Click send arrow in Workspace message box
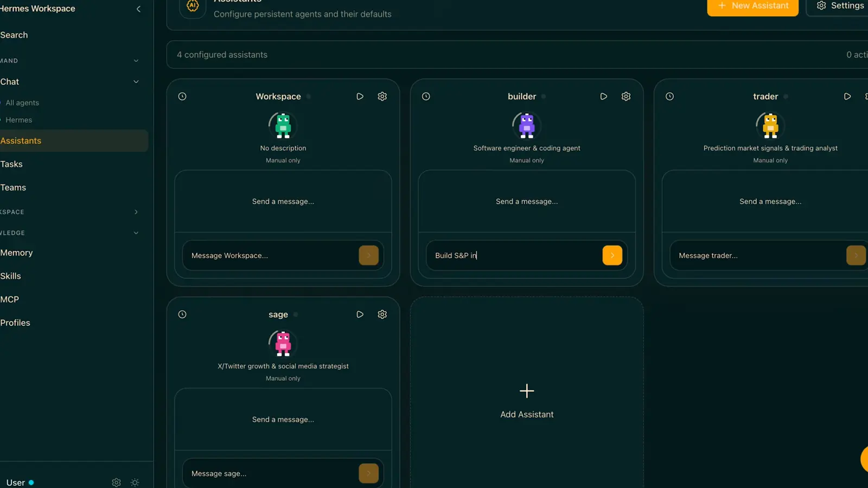 click(x=369, y=255)
